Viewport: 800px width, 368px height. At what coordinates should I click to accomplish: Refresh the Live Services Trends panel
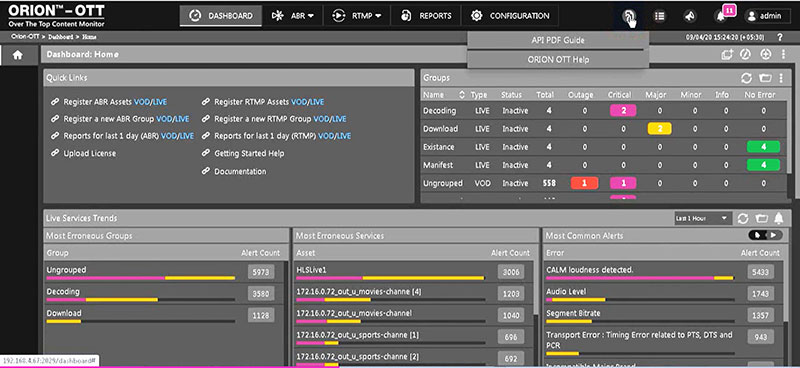pos(743,218)
